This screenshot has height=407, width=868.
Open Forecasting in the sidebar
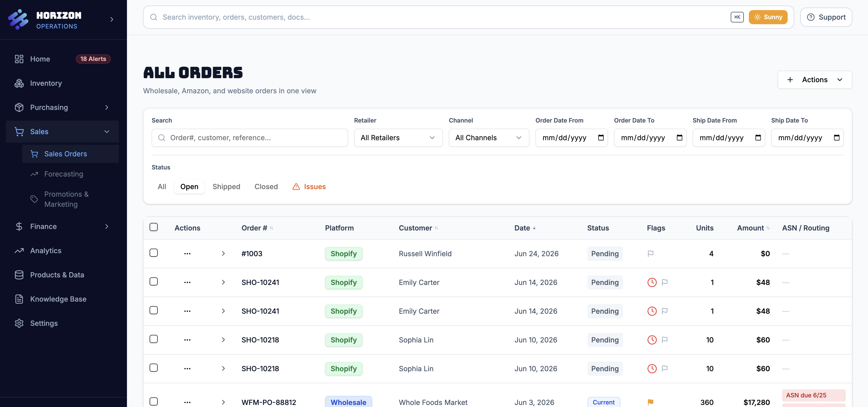coord(71,174)
